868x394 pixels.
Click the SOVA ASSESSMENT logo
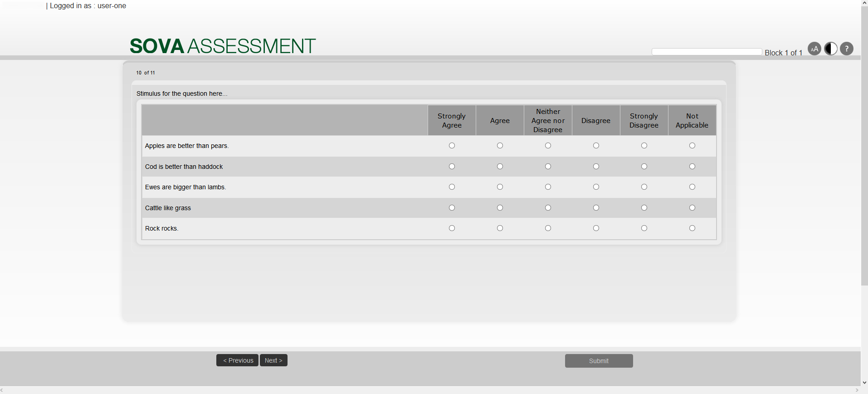click(223, 46)
